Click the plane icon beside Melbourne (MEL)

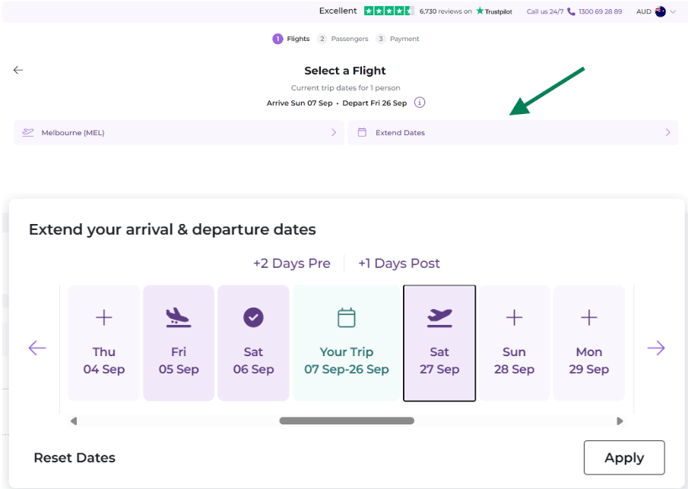pos(28,133)
